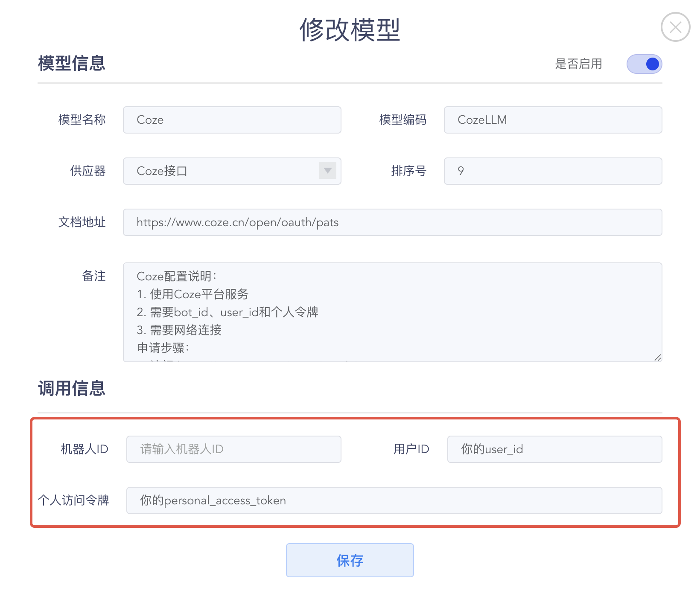700x611 pixels.
Task: Click the 文档地址 label
Action: [x=82, y=222]
